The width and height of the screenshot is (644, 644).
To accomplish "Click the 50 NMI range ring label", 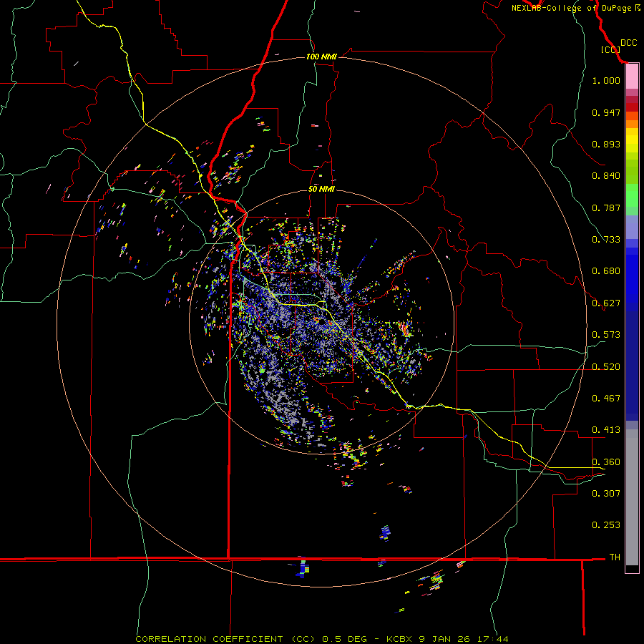I will pyautogui.click(x=321, y=190).
